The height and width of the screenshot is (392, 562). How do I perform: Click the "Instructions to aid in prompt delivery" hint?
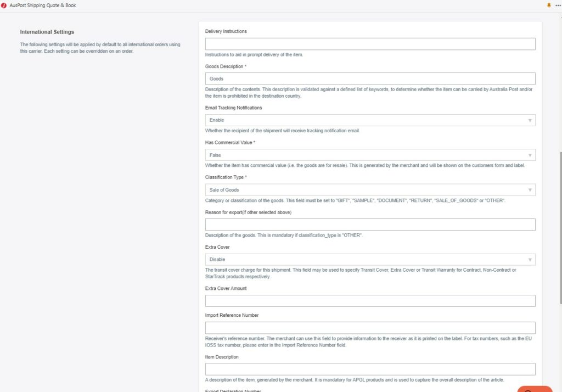click(254, 54)
